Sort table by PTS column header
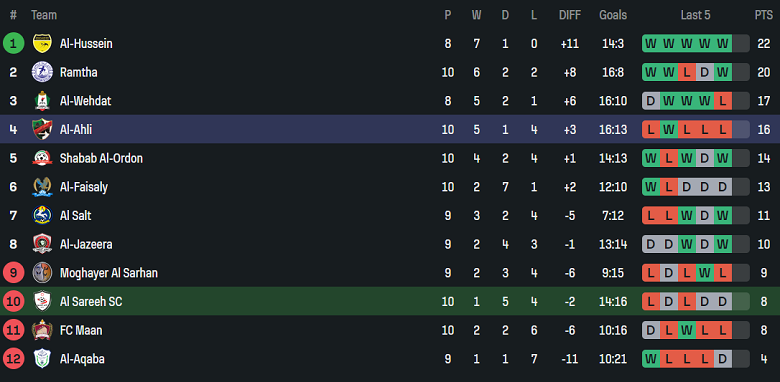The image size is (780, 382). [x=763, y=15]
